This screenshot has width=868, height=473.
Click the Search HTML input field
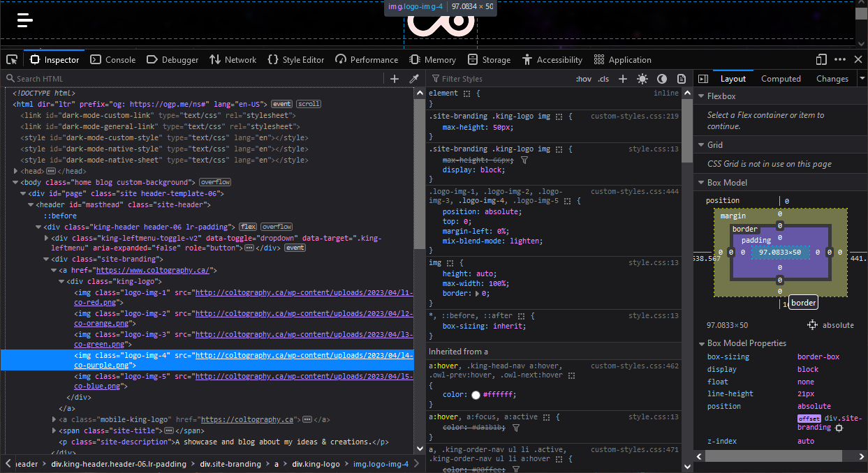pyautogui.click(x=196, y=79)
